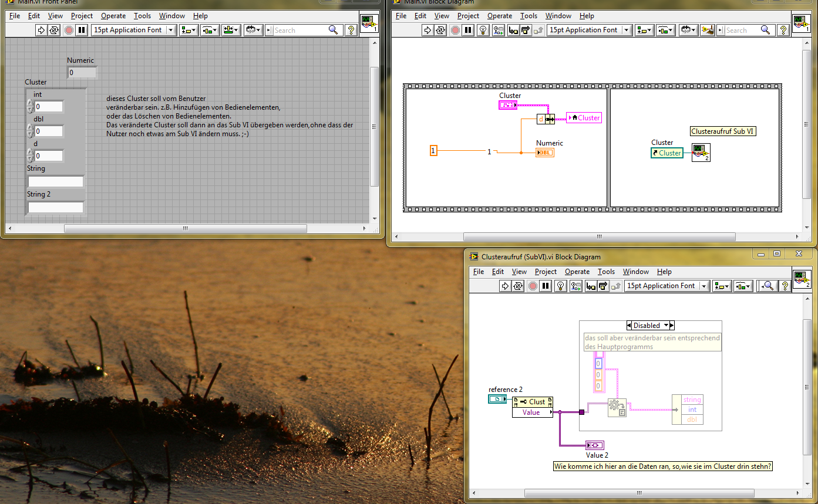The height and width of the screenshot is (504, 818).
Task: Toggle Highlight Execution lightbulb in Main.vi Block Diagram
Action: tap(483, 30)
